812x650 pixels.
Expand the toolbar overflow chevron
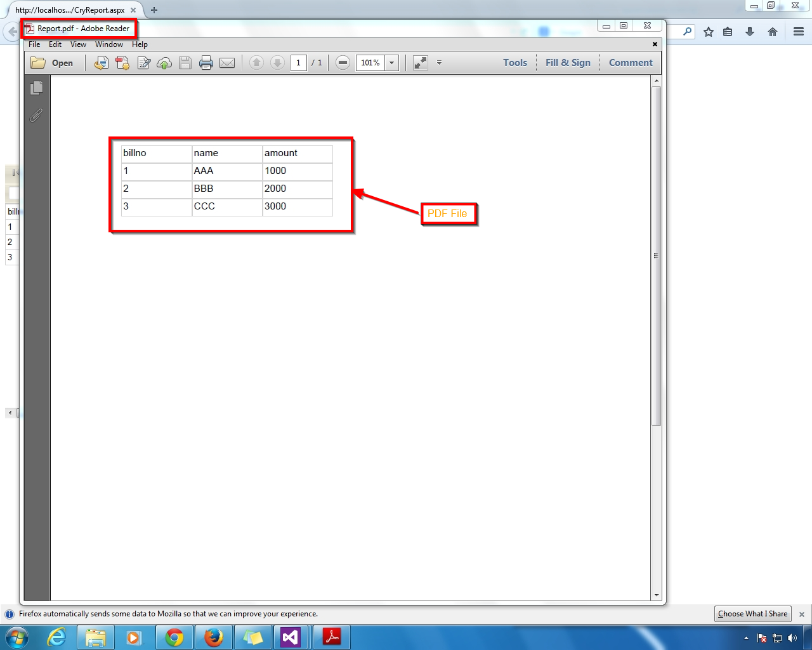(439, 62)
